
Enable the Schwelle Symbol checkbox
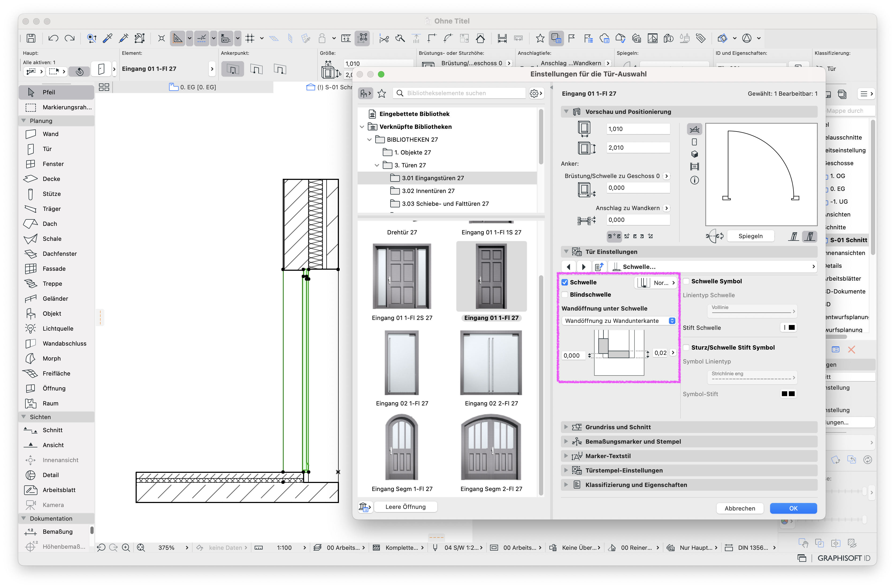pos(686,281)
